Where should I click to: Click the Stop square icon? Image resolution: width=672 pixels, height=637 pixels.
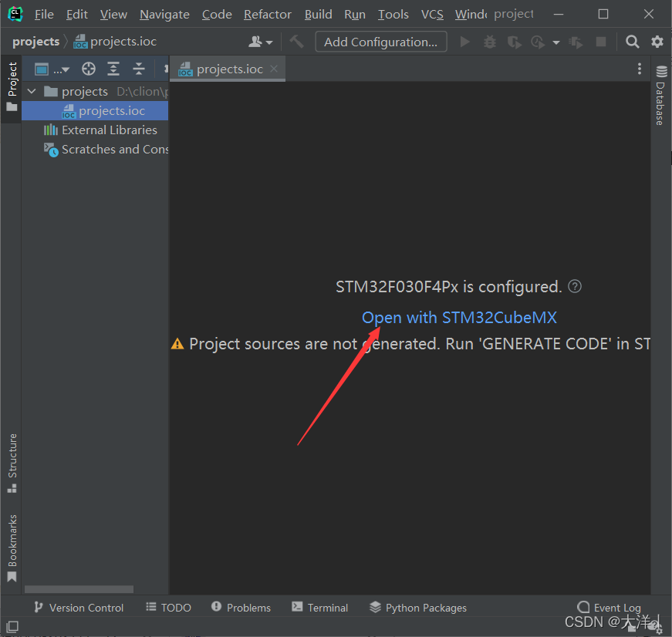(x=601, y=42)
